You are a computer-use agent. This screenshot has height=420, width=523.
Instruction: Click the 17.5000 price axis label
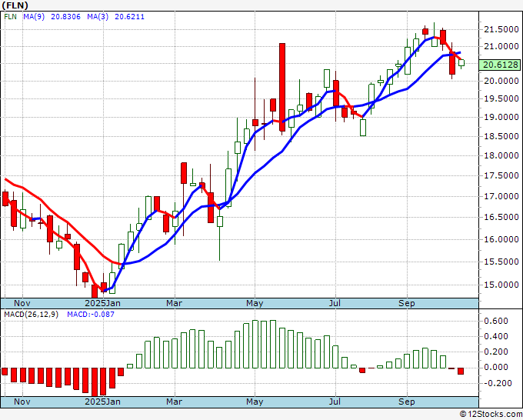tap(501, 175)
